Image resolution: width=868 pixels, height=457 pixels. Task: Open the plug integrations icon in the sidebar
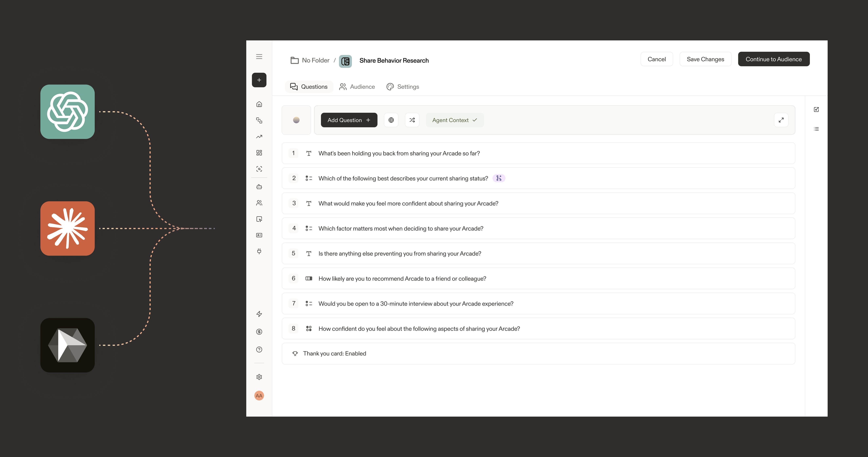(x=259, y=251)
